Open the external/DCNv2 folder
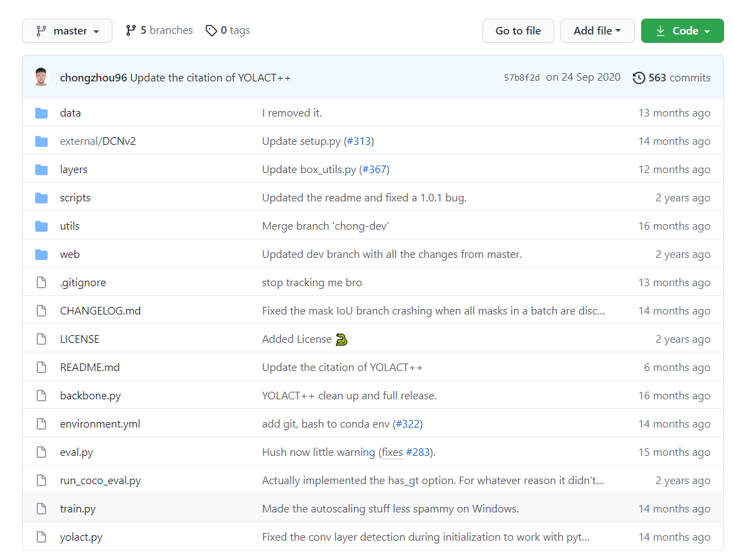Screen dimensions: 733x560 coord(98,141)
